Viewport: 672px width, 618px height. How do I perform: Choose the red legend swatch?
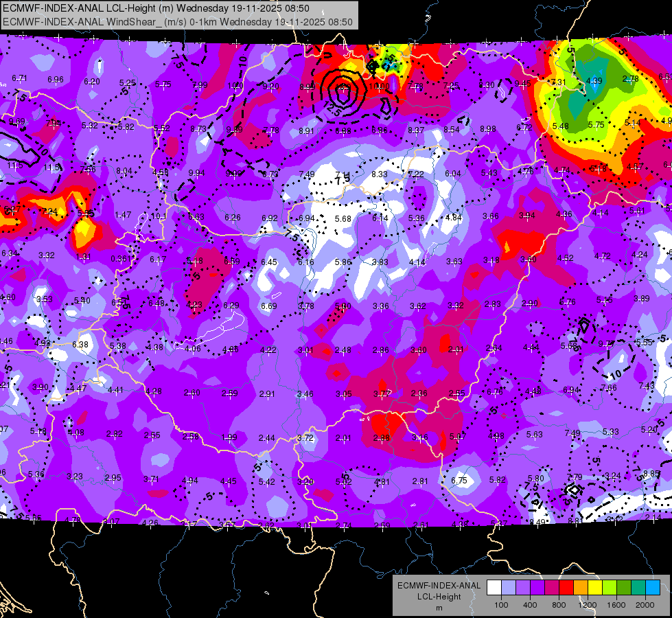566,587
